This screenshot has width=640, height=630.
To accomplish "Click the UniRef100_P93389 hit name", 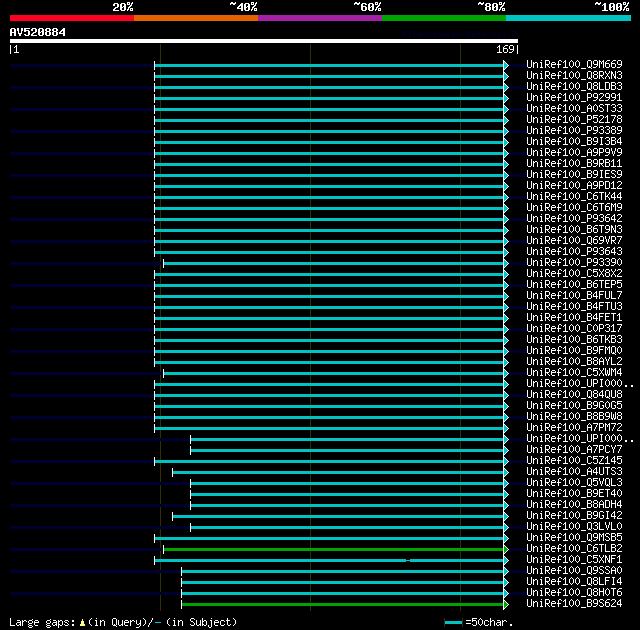I will [x=574, y=131].
